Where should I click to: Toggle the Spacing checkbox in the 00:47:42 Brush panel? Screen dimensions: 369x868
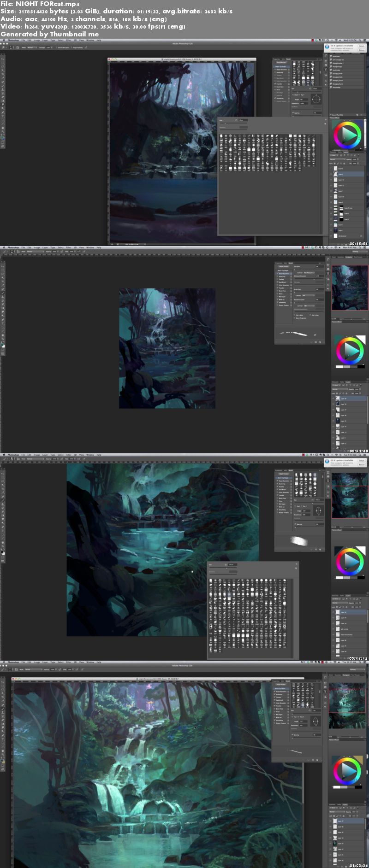pyautogui.click(x=296, y=524)
